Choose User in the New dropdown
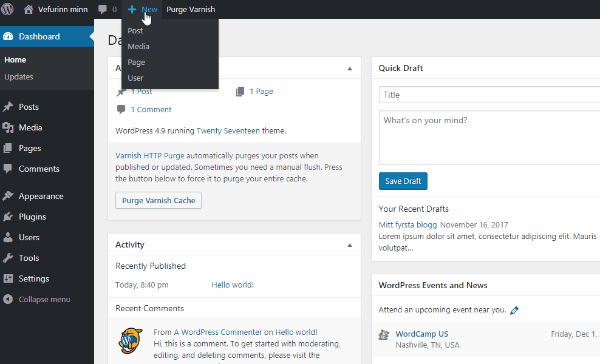Viewport: 600px width, 364px height. [x=135, y=78]
